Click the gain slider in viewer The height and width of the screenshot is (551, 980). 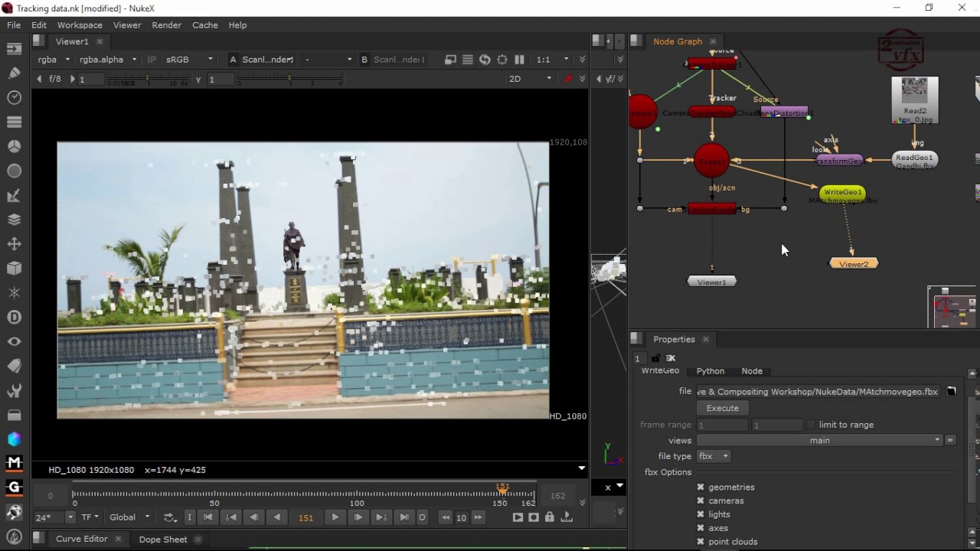(146, 79)
